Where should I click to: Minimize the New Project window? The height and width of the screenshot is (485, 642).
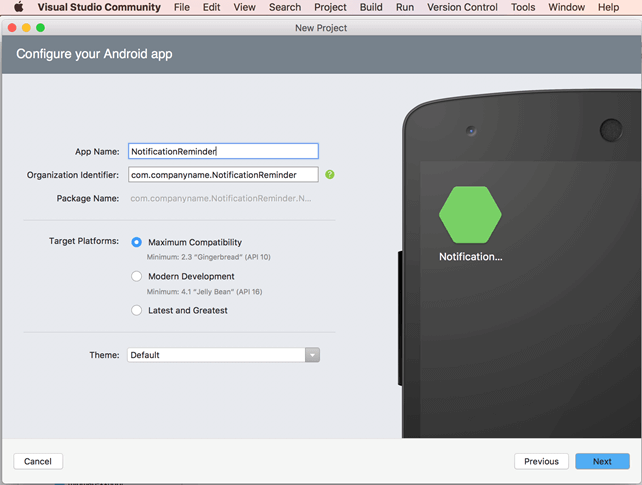pyautogui.click(x=26, y=27)
